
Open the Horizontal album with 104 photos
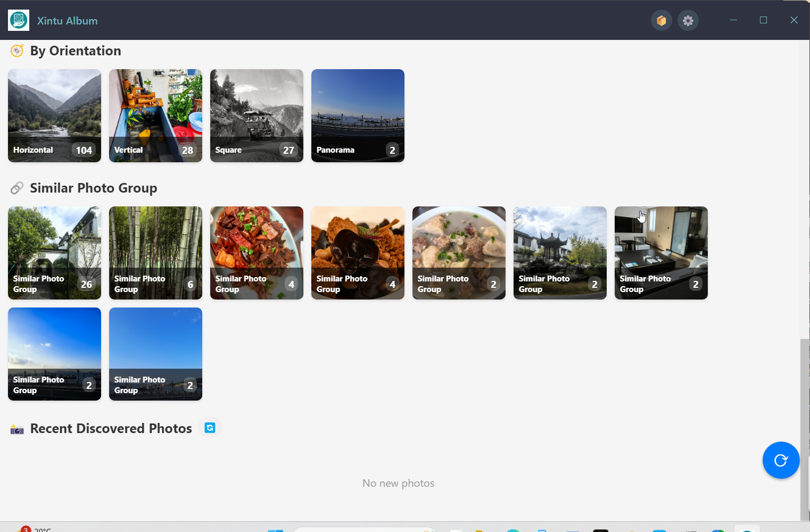54,115
